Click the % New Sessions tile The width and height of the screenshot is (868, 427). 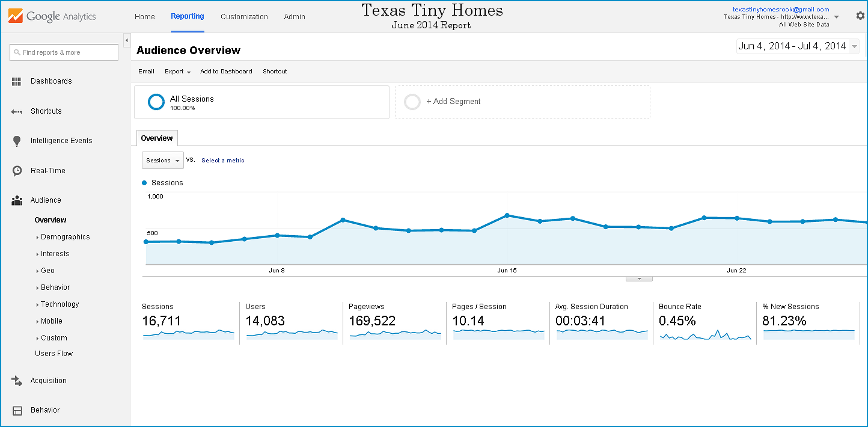click(808, 322)
